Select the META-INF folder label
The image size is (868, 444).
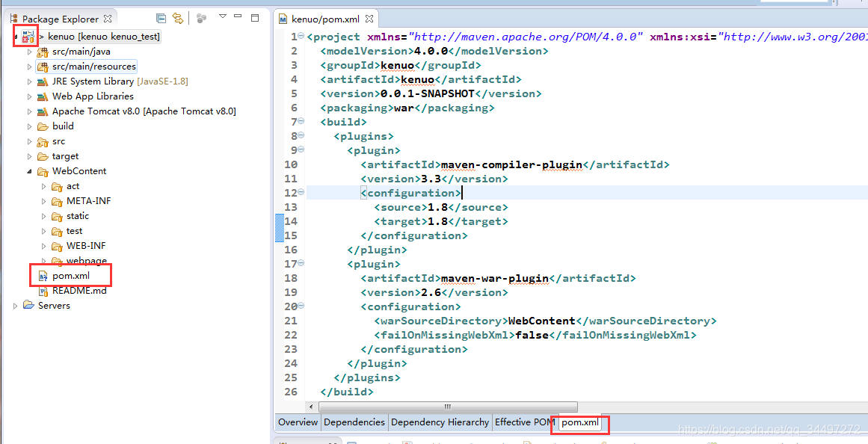pyautogui.click(x=88, y=201)
